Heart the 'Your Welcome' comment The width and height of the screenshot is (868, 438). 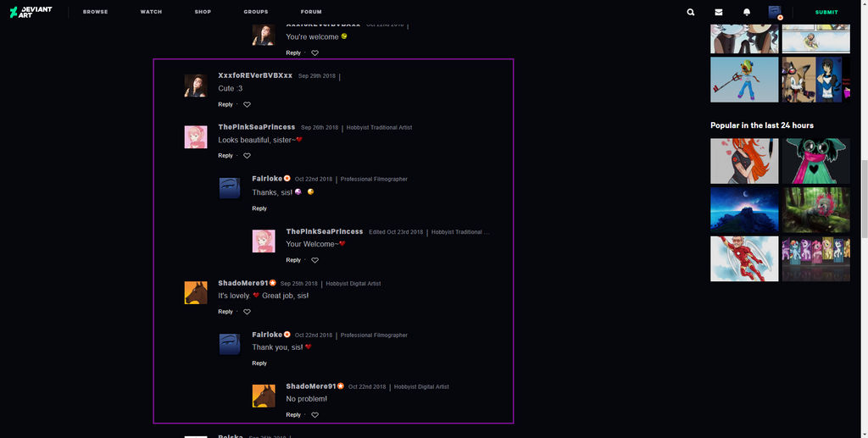[315, 260]
